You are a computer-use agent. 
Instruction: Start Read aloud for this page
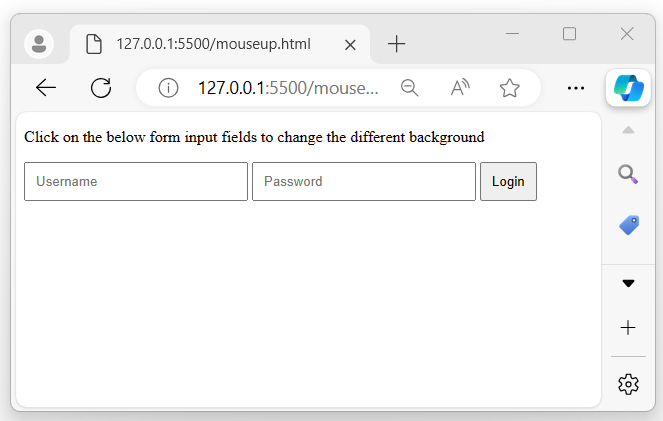click(459, 88)
